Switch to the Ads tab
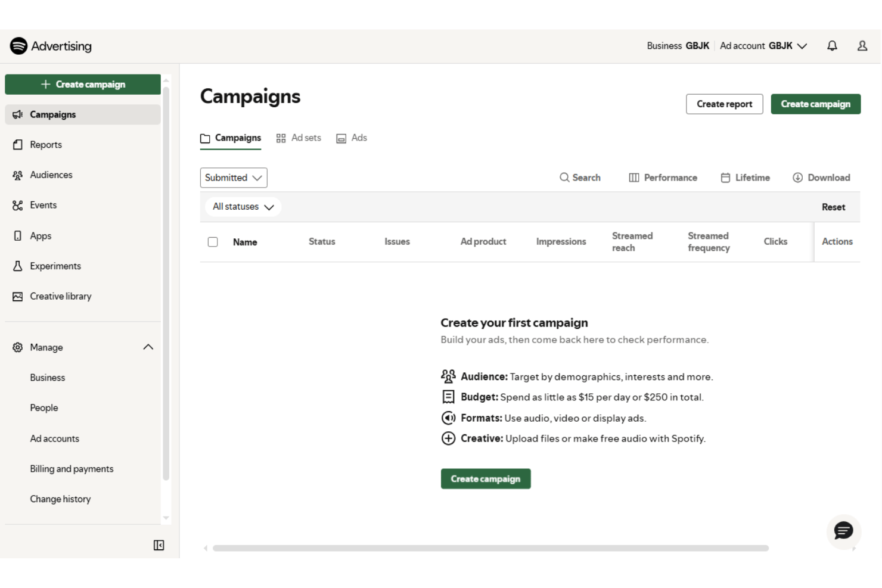The width and height of the screenshot is (882, 588). pos(352,138)
